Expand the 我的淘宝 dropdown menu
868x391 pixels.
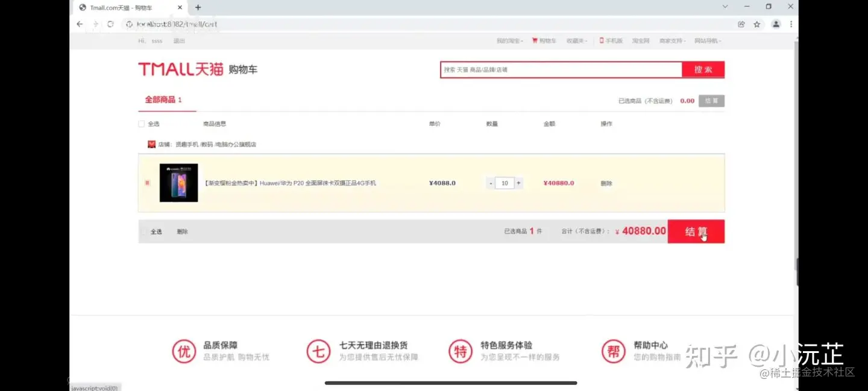[509, 41]
